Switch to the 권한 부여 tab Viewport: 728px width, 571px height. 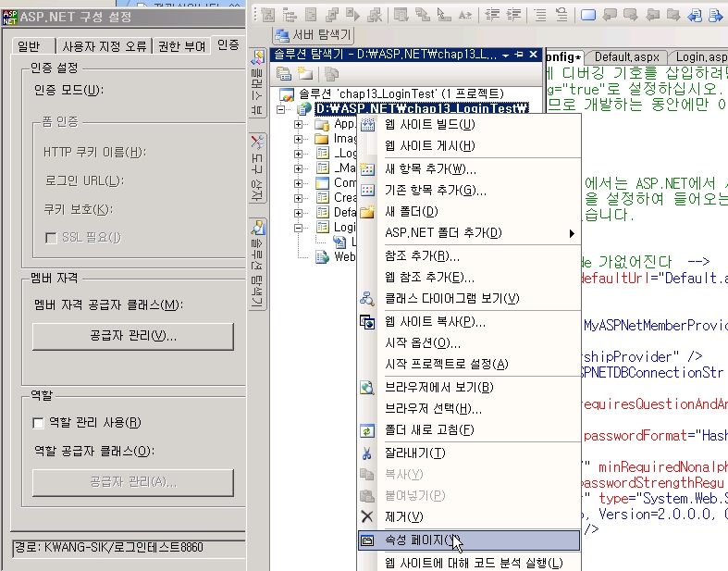coord(181,45)
